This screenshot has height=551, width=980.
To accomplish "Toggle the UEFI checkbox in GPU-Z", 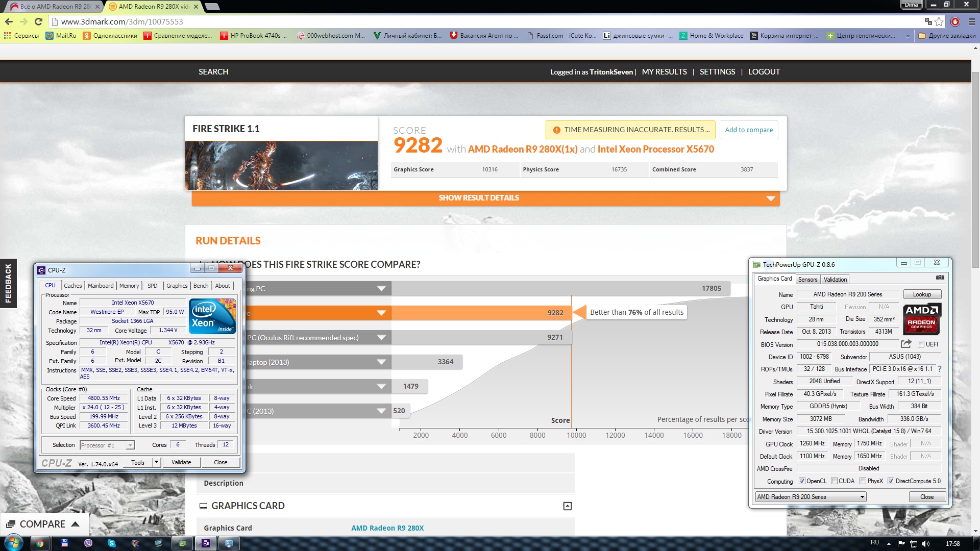I will click(921, 344).
